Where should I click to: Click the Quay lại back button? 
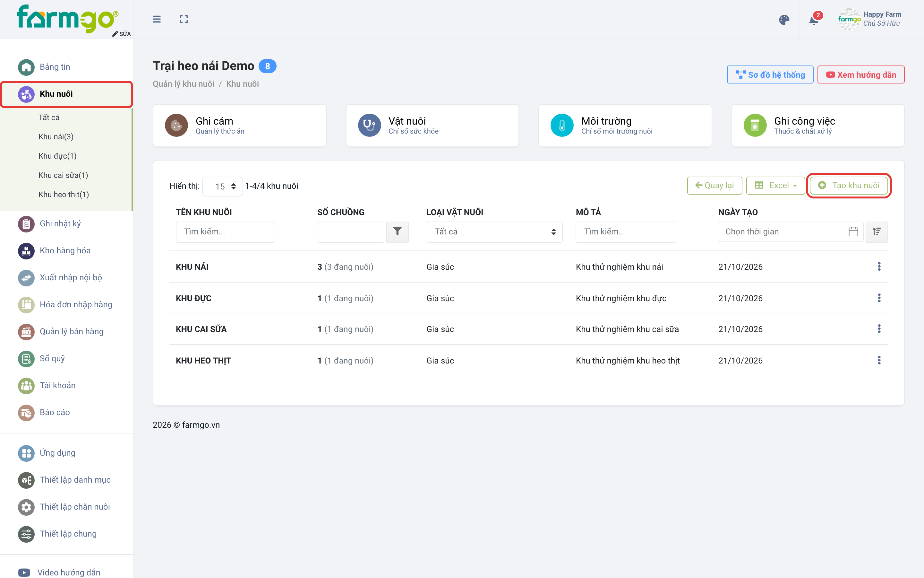click(x=714, y=185)
